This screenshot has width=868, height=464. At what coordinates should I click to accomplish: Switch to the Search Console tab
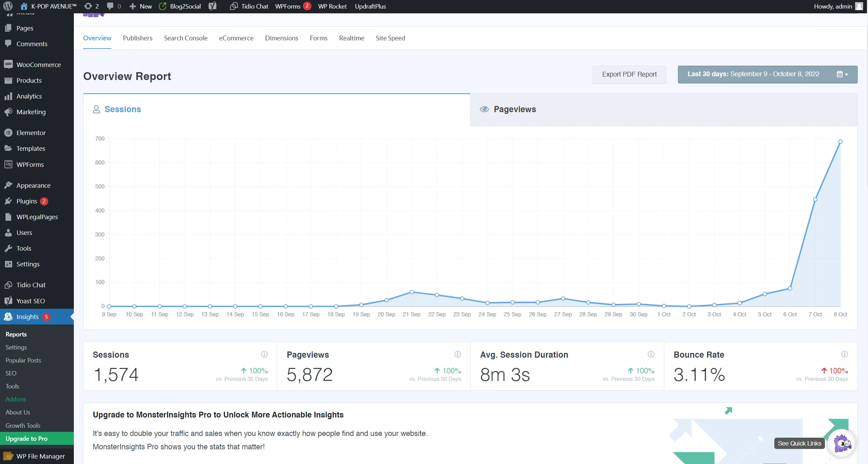point(186,38)
